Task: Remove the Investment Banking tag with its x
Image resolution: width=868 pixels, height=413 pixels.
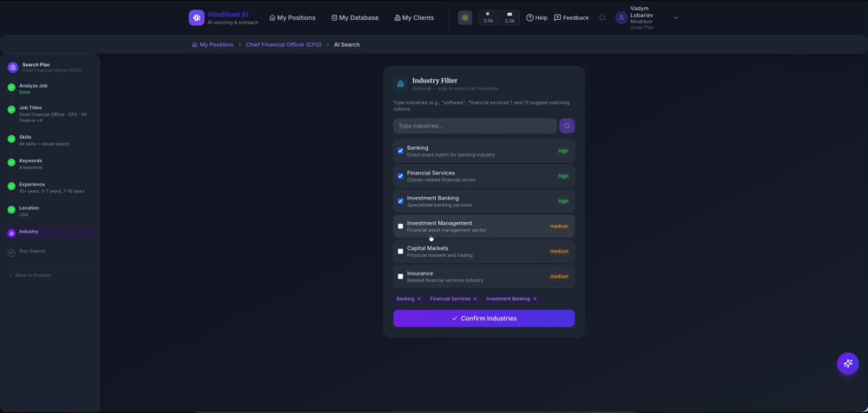Action: point(535,299)
